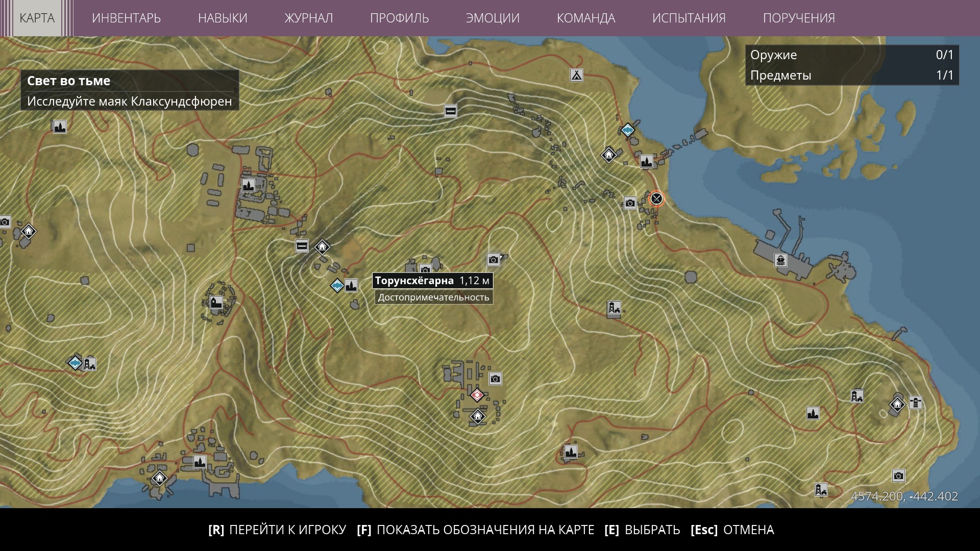
Task: Select the safehouse icon on the southwest coast
Action: pyautogui.click(x=159, y=478)
